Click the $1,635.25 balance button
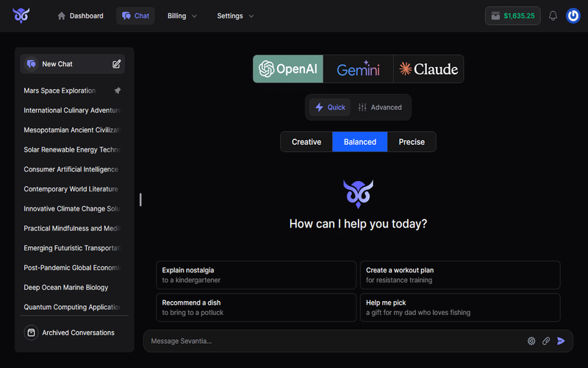588x368 pixels. 513,15
